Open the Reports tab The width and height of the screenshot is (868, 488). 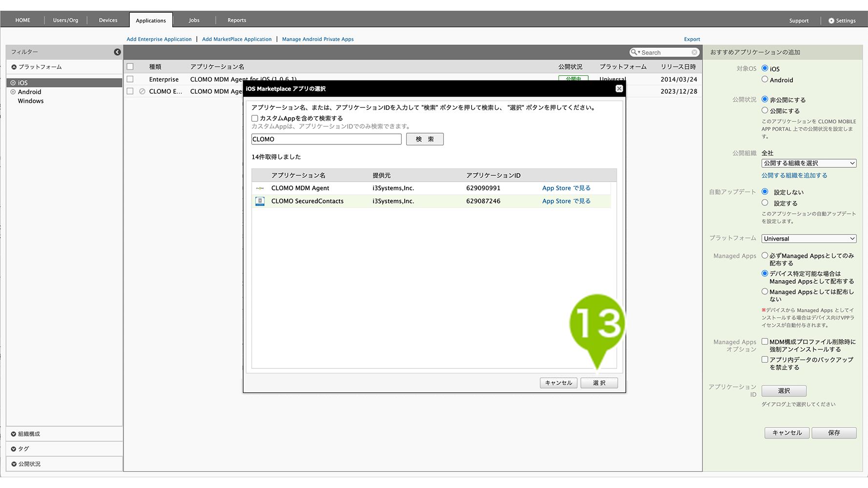click(237, 20)
